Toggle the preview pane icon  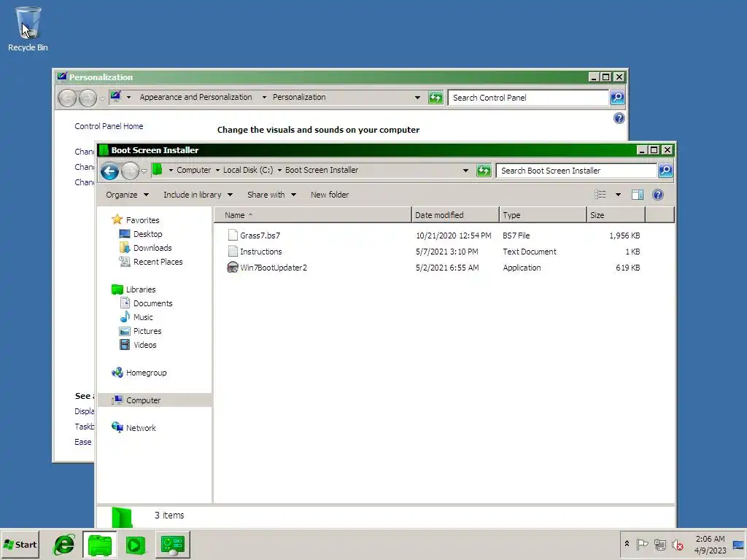point(638,194)
